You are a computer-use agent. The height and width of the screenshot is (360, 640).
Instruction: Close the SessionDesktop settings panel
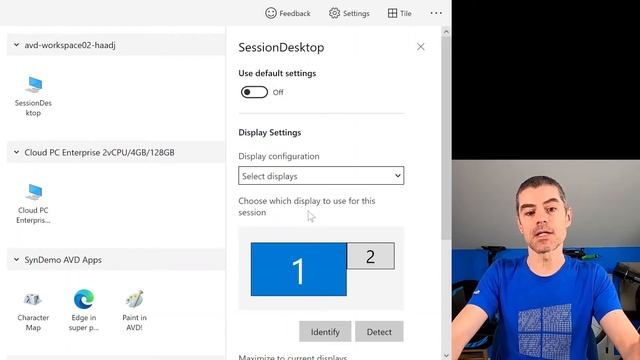point(420,47)
